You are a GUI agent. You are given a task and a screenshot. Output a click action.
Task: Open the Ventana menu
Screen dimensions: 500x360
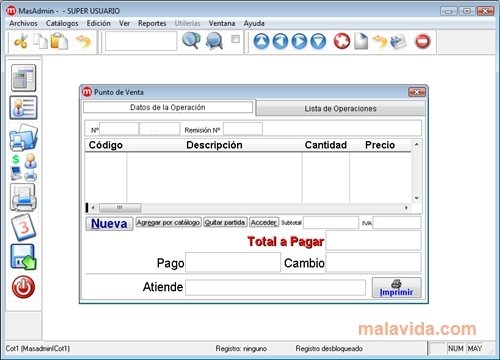coord(222,23)
